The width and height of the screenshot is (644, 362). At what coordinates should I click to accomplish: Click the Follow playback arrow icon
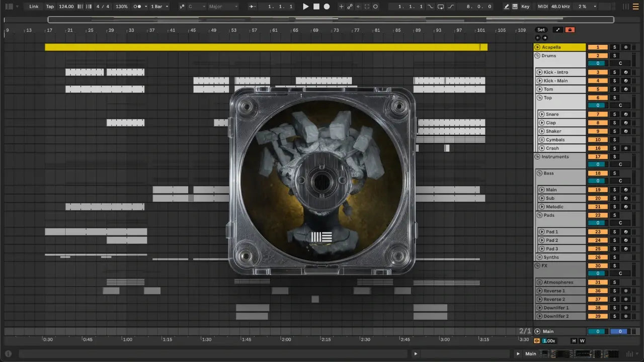click(253, 7)
